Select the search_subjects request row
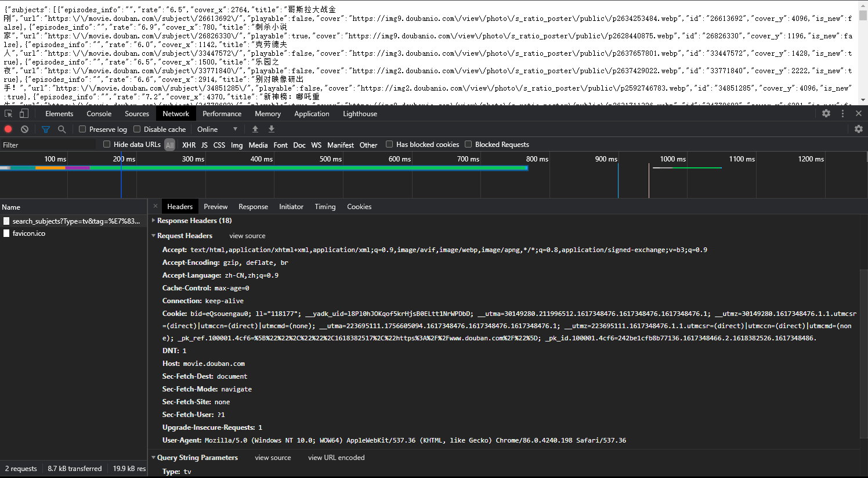The image size is (868, 478). [74, 221]
